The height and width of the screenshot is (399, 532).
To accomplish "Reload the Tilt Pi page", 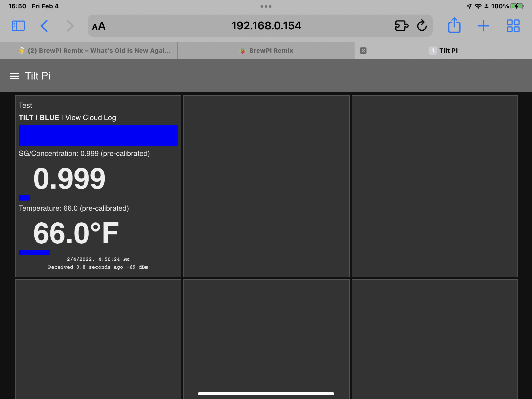I will [422, 25].
